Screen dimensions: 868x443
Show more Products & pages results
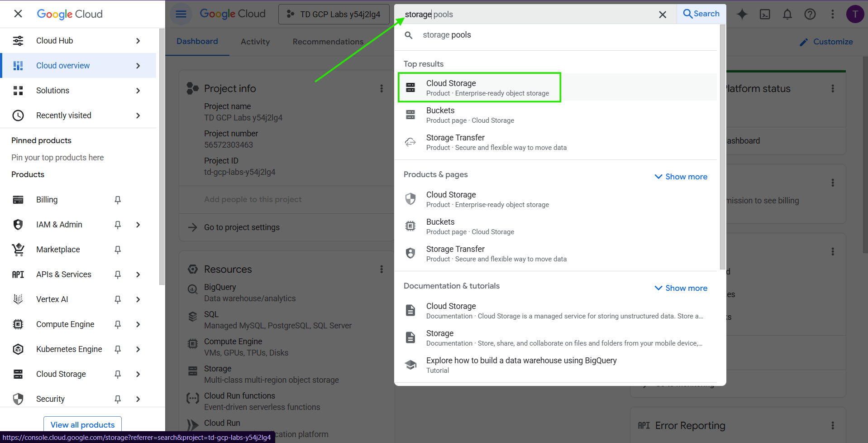click(681, 177)
